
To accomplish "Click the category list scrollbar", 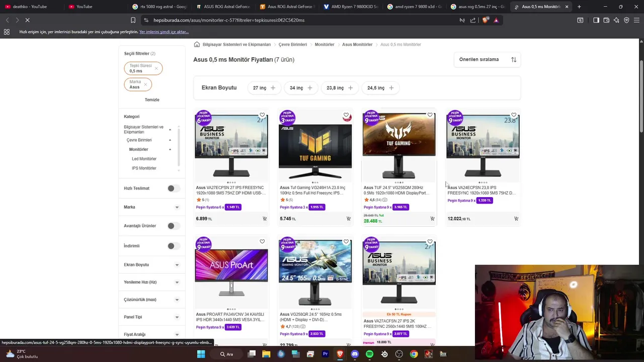I will 179,146.
